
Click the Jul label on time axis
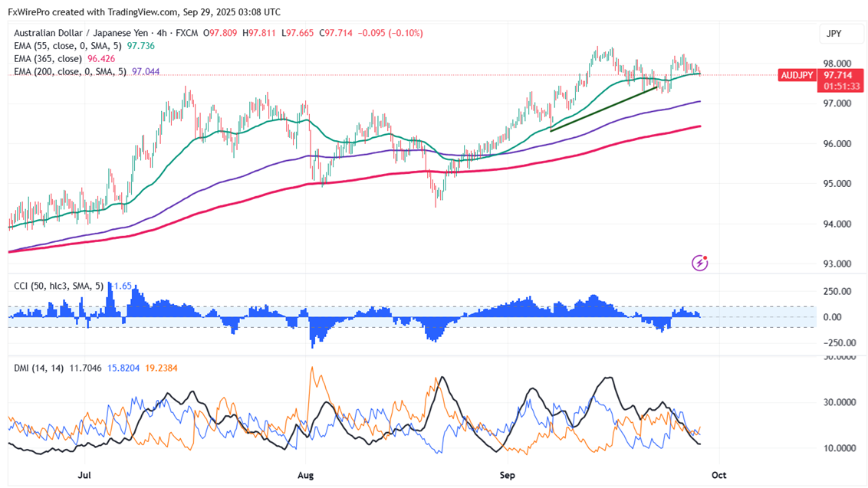click(x=84, y=475)
